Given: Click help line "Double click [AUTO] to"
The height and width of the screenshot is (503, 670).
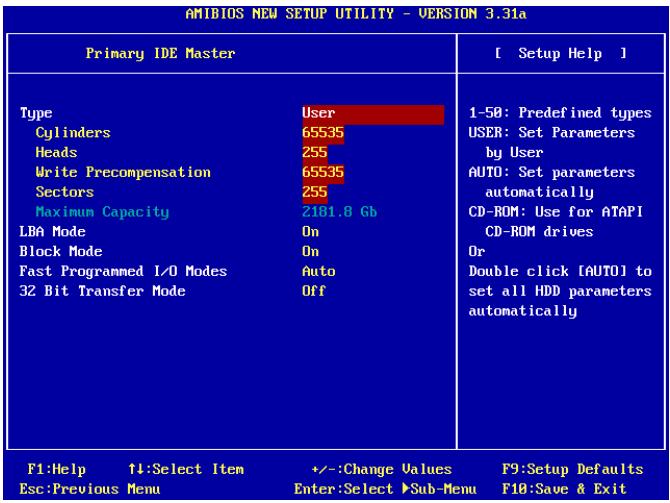Looking at the screenshot, I should click(x=560, y=272).
